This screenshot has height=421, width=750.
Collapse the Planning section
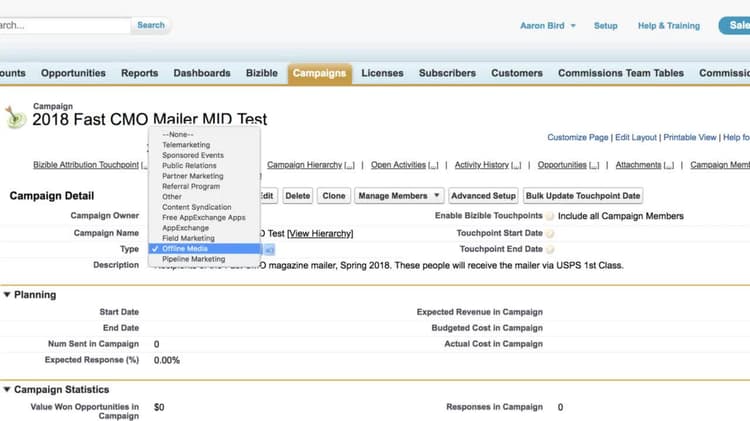pos(7,295)
